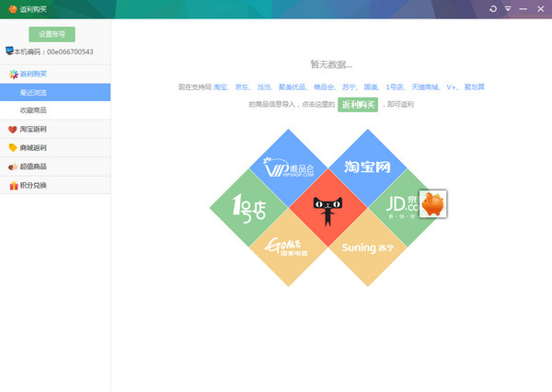
Task: Open the V+ link
Action: click(451, 87)
